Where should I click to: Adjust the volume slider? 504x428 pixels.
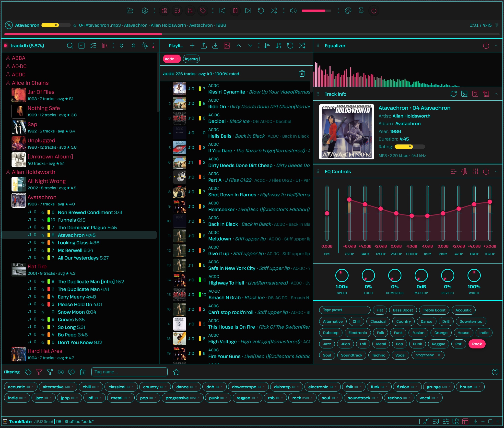click(x=316, y=11)
